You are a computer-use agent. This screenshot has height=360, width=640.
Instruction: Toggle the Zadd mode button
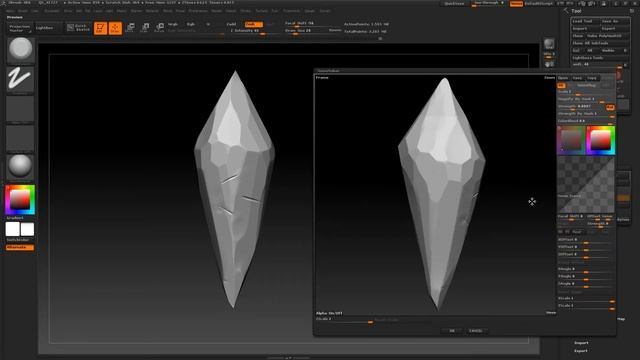tap(231, 24)
